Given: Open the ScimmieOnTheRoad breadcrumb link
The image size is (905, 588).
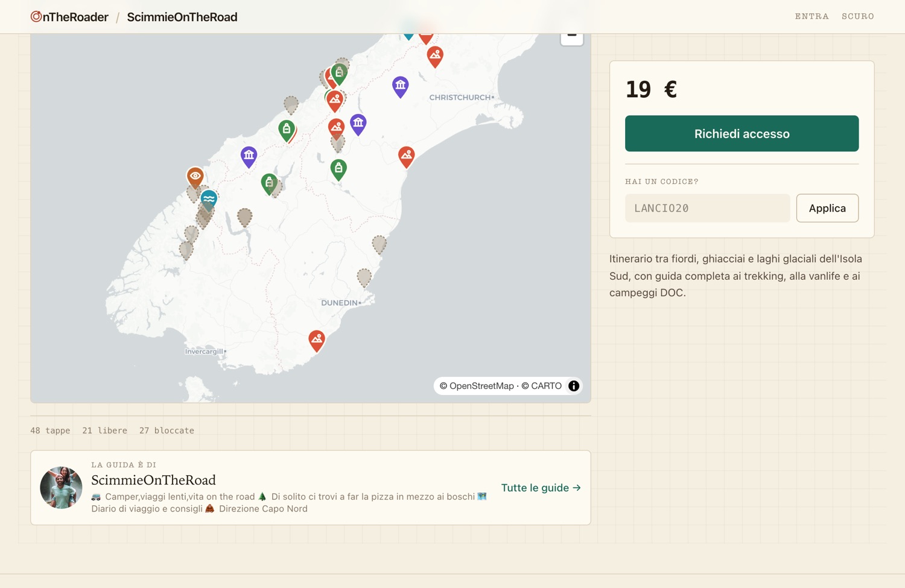Looking at the screenshot, I should 182,17.
